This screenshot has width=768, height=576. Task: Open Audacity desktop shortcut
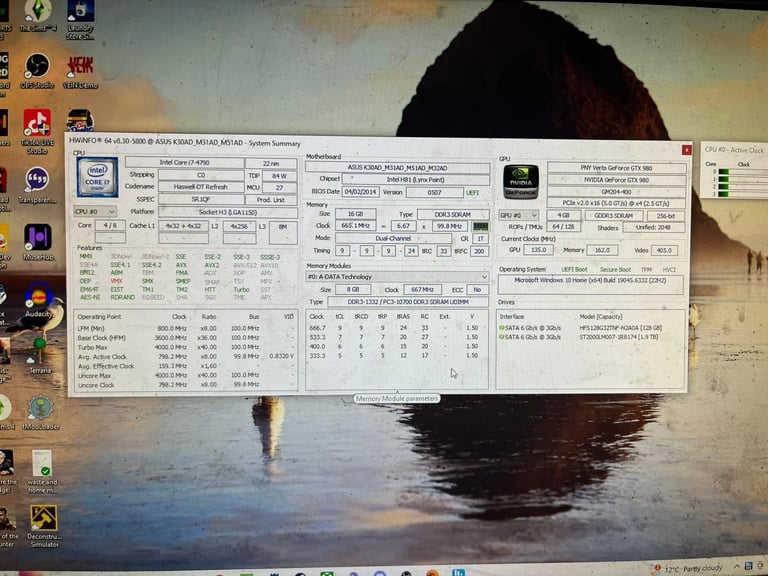point(39,299)
